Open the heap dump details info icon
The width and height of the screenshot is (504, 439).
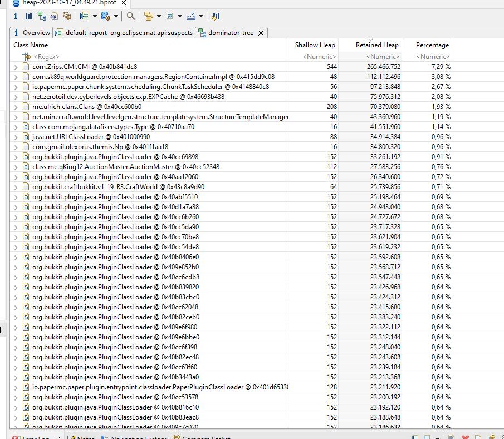point(15,16)
